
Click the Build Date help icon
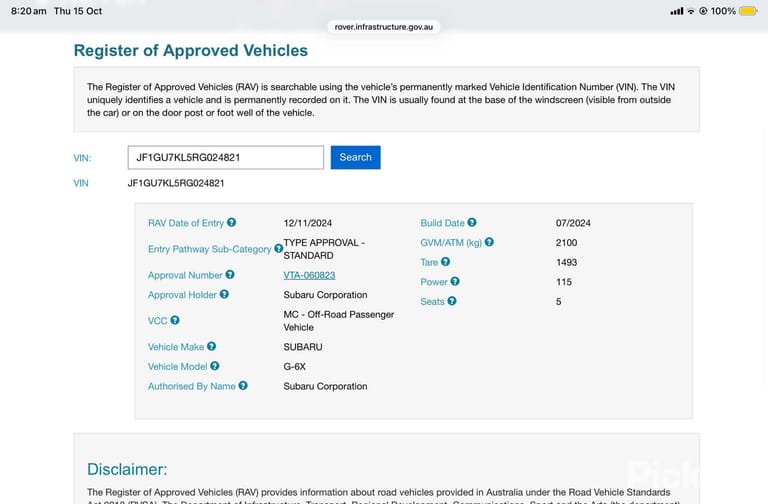(472, 222)
